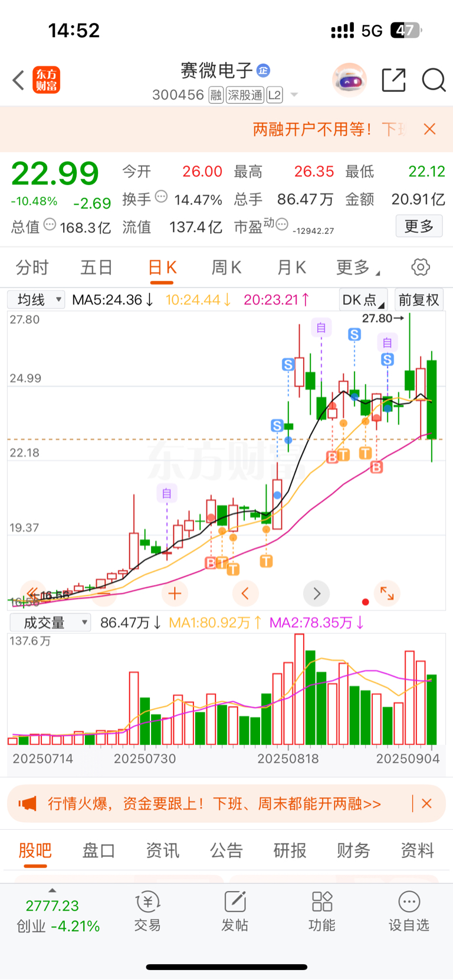
Task: Tap the 发帖 post icon
Action: point(235,911)
